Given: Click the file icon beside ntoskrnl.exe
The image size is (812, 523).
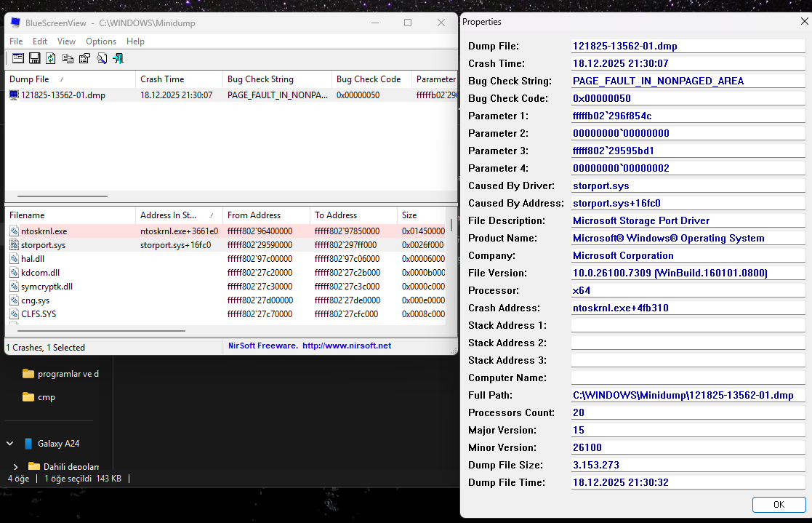Looking at the screenshot, I should [14, 231].
